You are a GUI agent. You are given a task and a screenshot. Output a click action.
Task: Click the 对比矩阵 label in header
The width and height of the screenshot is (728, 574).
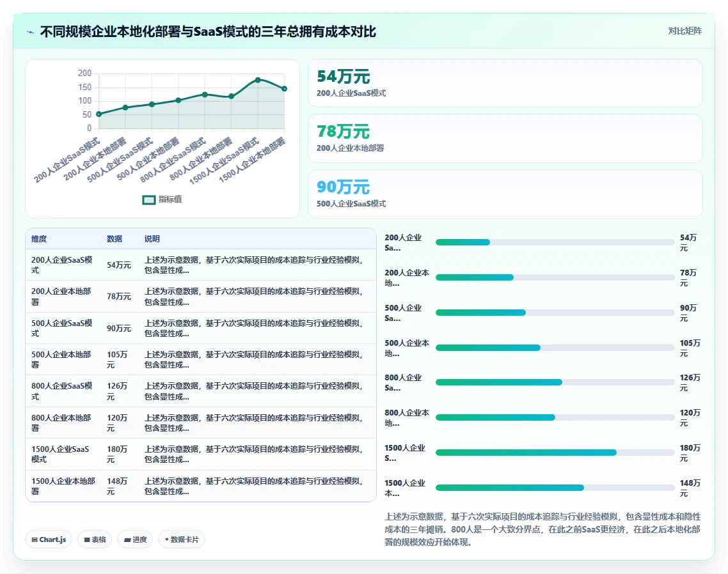pos(685,31)
